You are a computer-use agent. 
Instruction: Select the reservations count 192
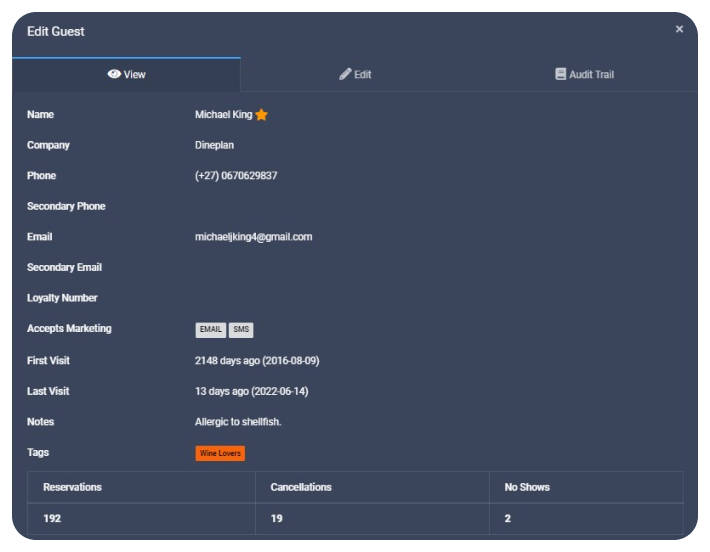click(52, 519)
